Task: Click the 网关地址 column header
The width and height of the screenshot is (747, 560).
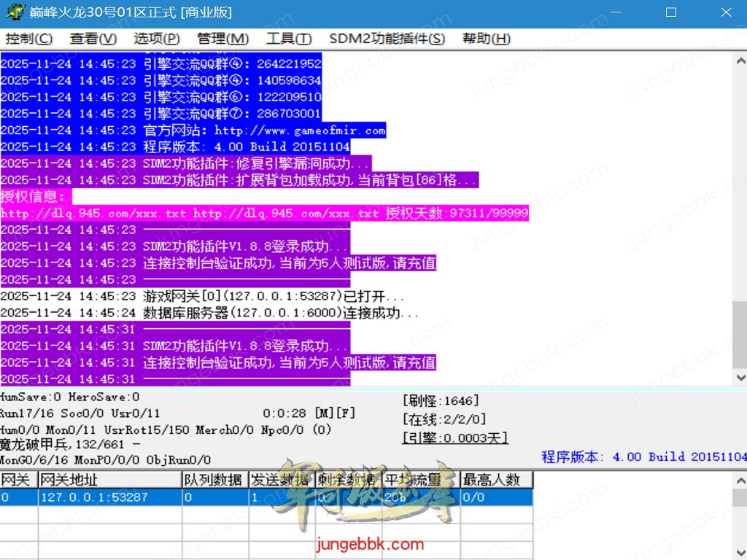Action: pos(109,479)
